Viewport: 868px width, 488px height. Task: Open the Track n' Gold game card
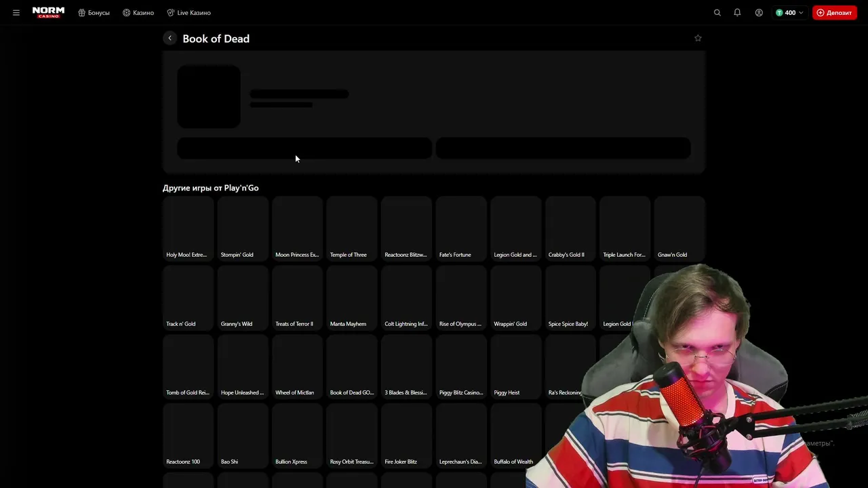(188, 298)
